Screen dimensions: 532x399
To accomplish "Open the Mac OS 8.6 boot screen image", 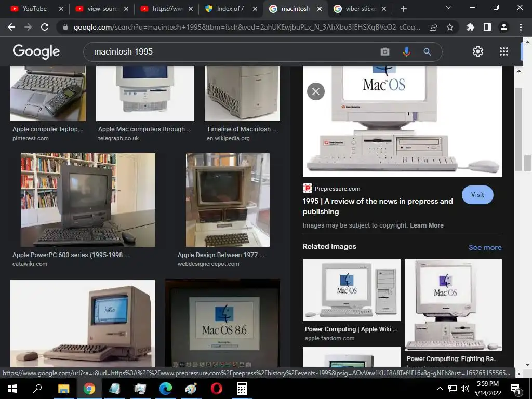I will (222, 323).
